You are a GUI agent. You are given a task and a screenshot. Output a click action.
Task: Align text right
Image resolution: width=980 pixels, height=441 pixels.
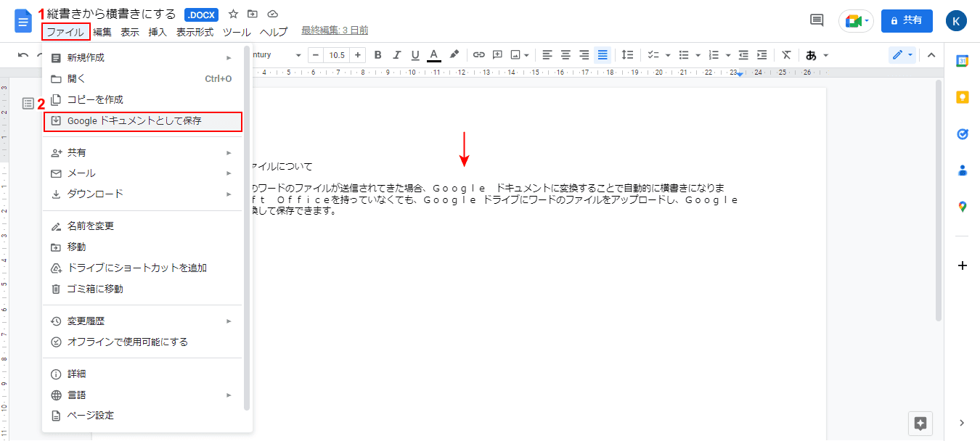pyautogui.click(x=584, y=55)
